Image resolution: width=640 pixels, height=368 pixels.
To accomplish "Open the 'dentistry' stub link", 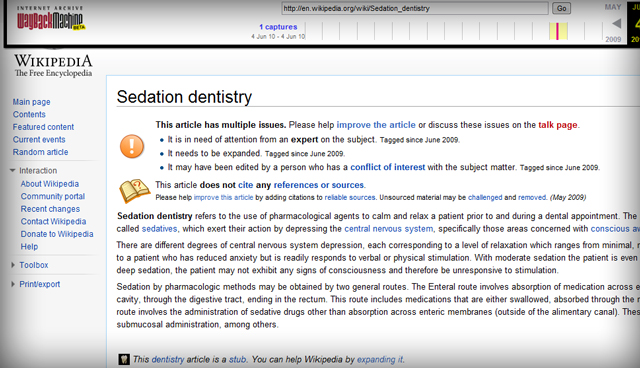I will (x=168, y=359).
